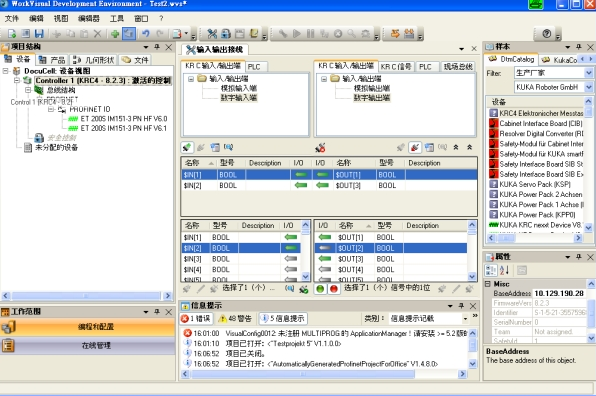Screen dimensions: 596x396
Task: Open the 文件 menu
Action: click(11, 18)
